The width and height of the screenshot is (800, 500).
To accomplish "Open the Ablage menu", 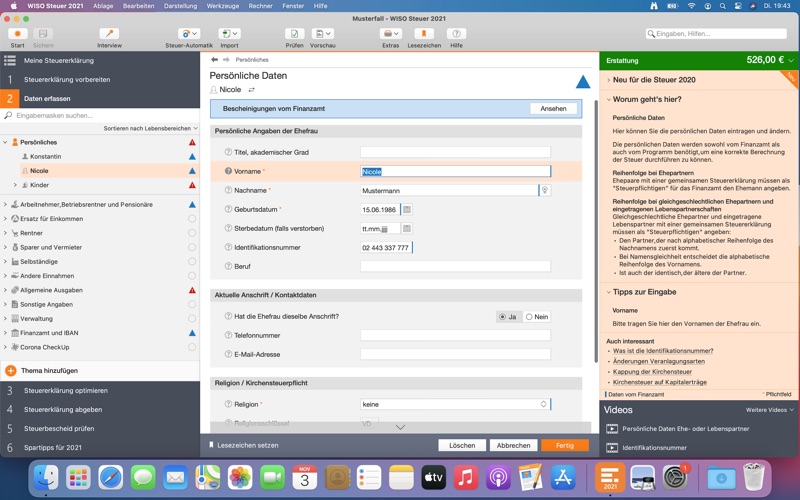I will 103,6.
